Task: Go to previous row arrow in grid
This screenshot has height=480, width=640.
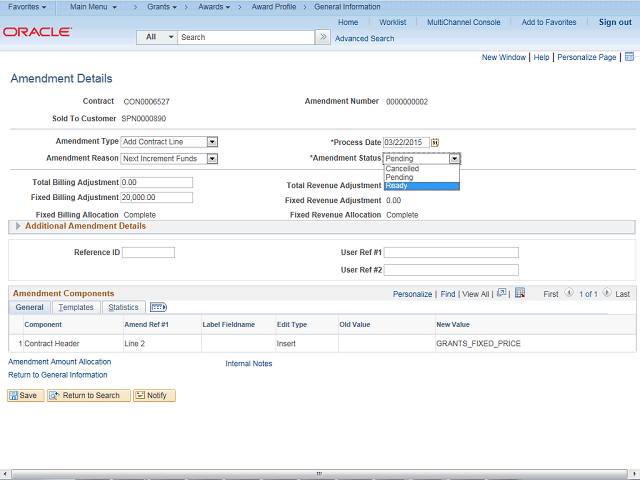Action: pos(569,294)
